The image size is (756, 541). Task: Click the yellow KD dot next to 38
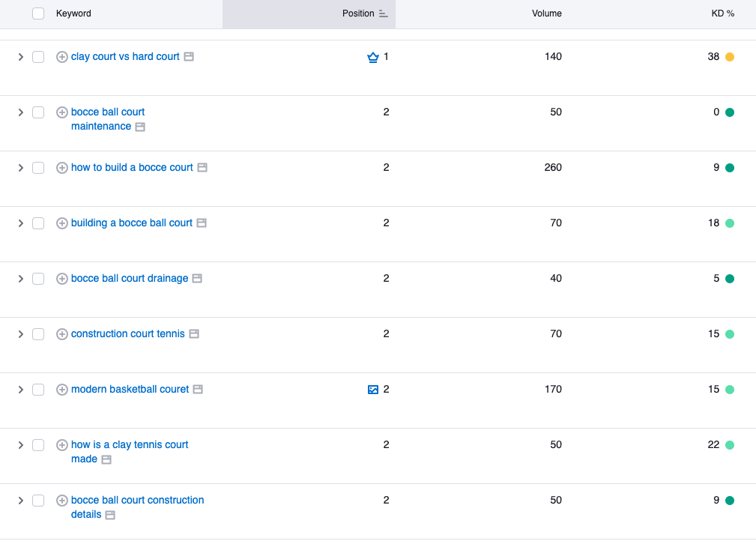pos(730,57)
